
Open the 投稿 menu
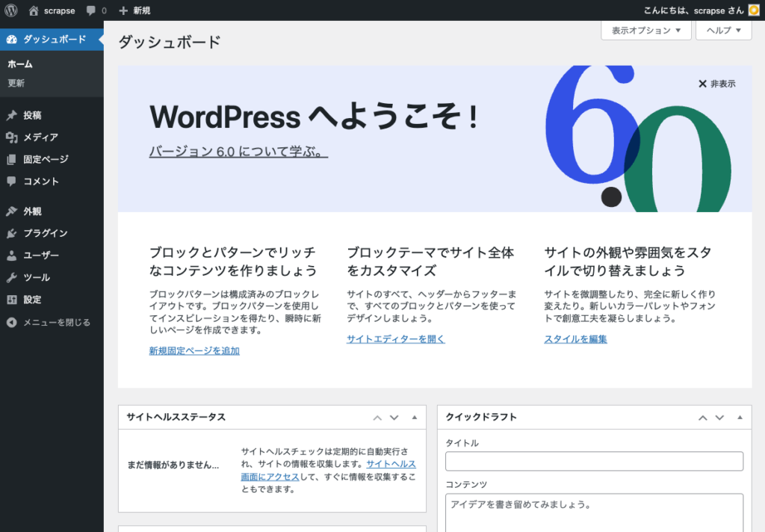pos(52,115)
